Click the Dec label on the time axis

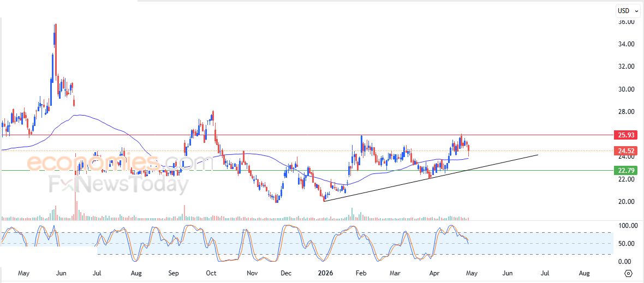[285, 273]
